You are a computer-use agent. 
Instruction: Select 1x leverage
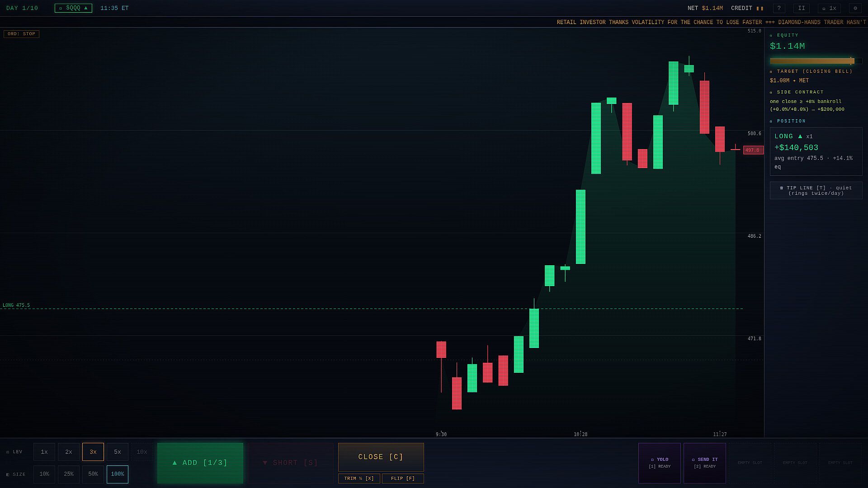click(44, 452)
